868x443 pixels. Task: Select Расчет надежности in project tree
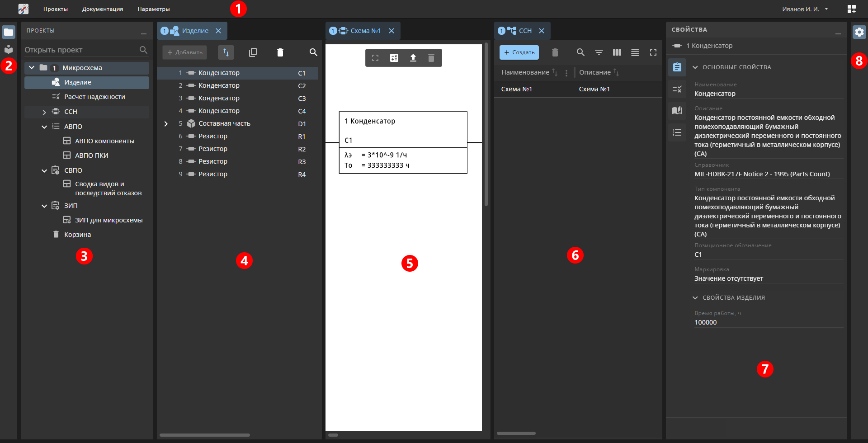[x=94, y=97]
